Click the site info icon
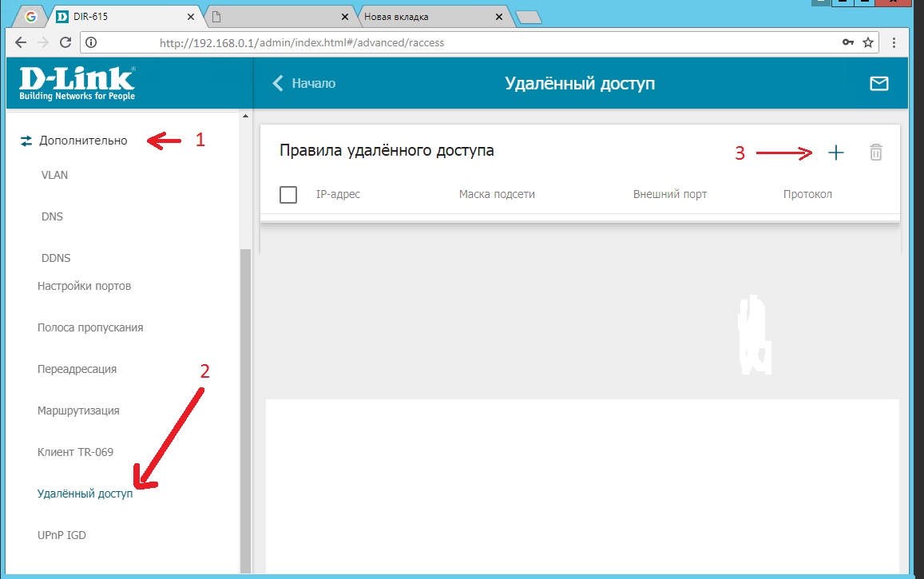Screen dimensions: 924x579 [x=91, y=42]
